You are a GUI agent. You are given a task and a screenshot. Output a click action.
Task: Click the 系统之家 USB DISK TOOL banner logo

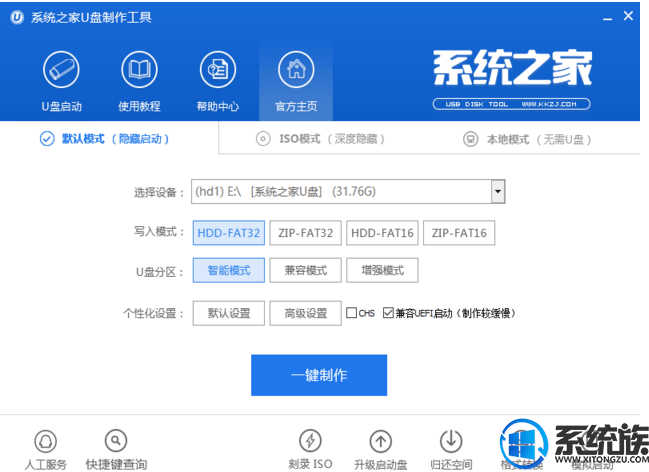[512, 79]
